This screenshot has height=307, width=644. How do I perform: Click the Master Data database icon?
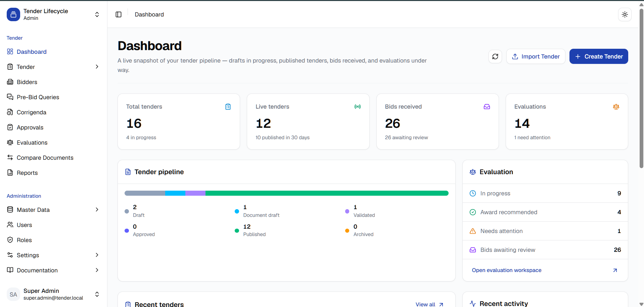click(10, 209)
